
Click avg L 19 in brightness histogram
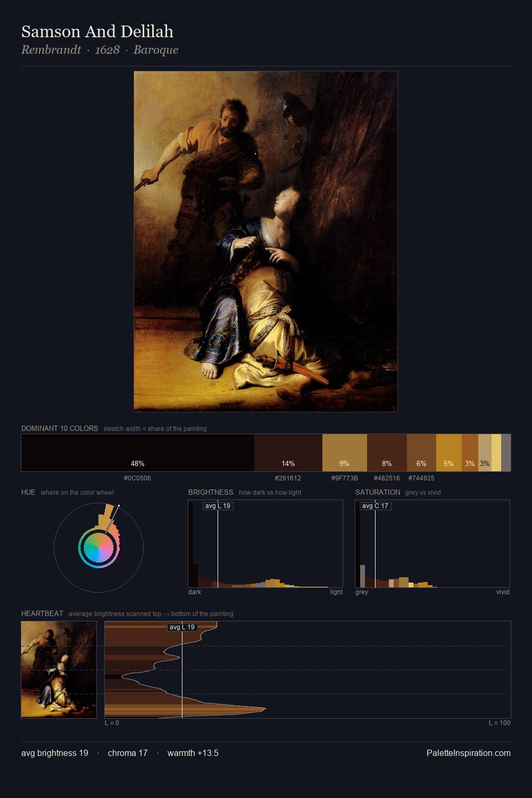pos(218,506)
